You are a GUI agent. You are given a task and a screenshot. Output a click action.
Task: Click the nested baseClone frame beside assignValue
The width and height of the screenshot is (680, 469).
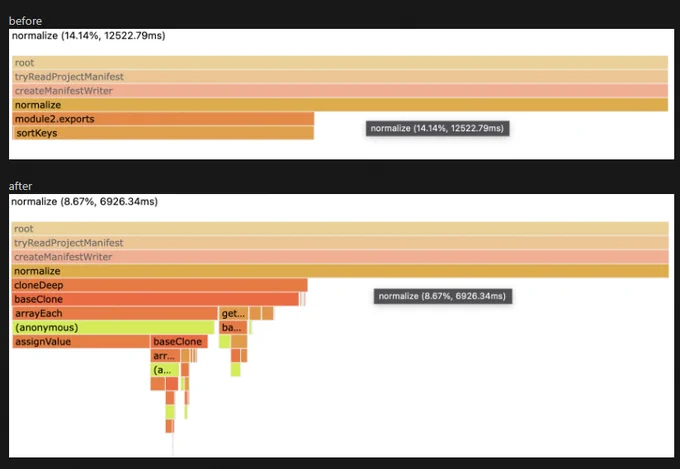(179, 341)
